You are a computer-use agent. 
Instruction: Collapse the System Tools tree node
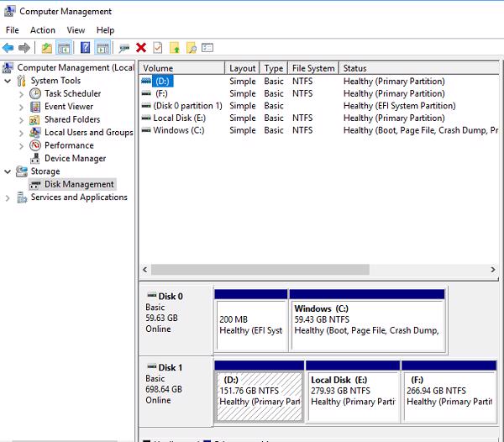point(8,81)
